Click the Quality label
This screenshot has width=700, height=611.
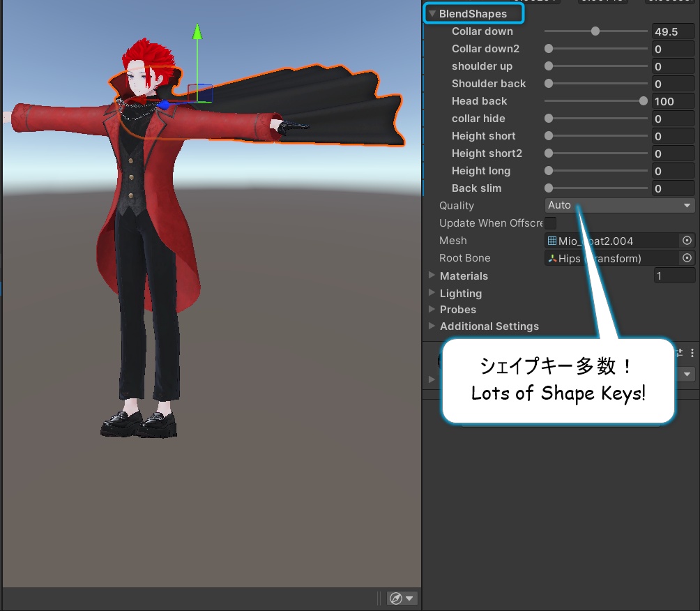pyautogui.click(x=456, y=206)
